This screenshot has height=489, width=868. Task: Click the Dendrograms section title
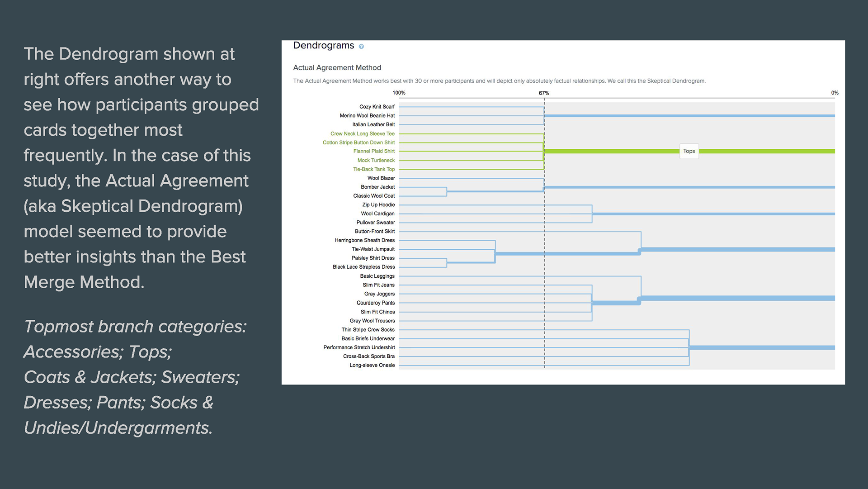[323, 45]
